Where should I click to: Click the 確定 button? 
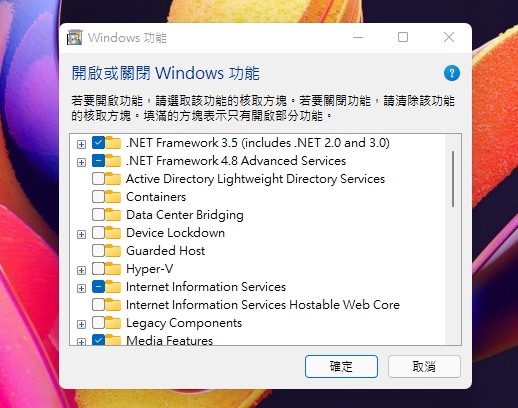coord(341,366)
